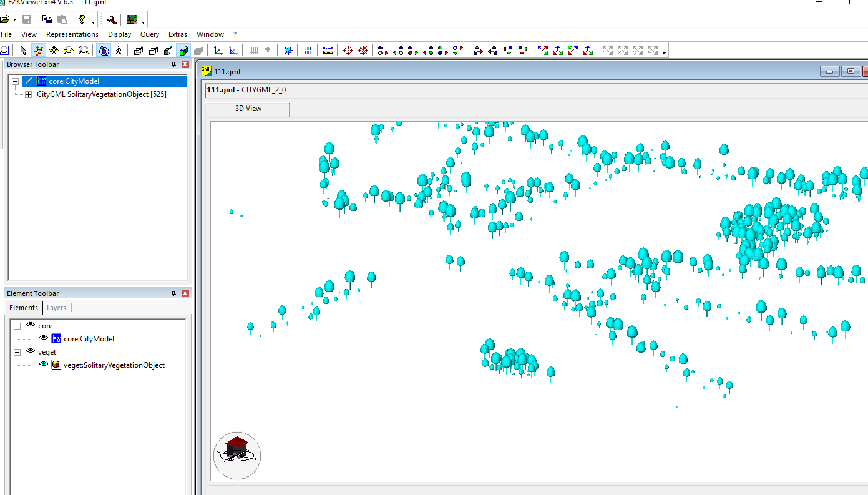This screenshot has width=868, height=495.
Task: Switch to the Layers tab
Action: (x=56, y=308)
